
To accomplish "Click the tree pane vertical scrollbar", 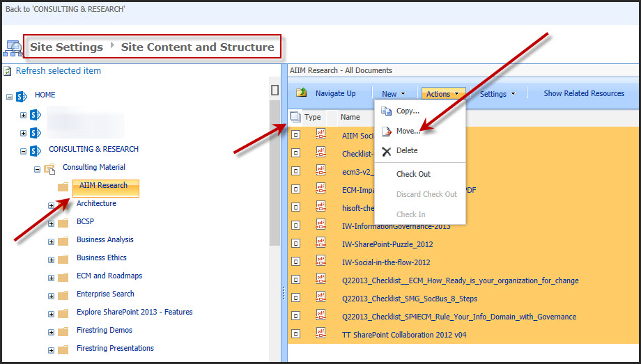I will (275, 174).
